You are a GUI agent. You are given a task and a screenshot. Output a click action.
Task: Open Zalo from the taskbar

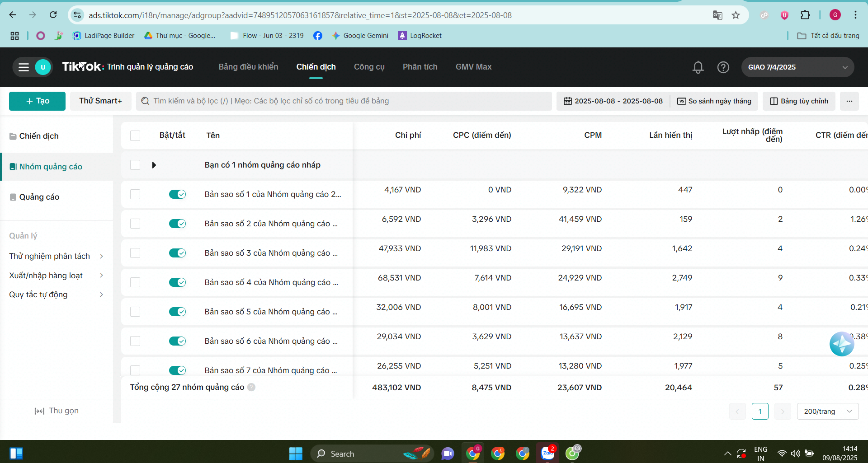point(547,453)
